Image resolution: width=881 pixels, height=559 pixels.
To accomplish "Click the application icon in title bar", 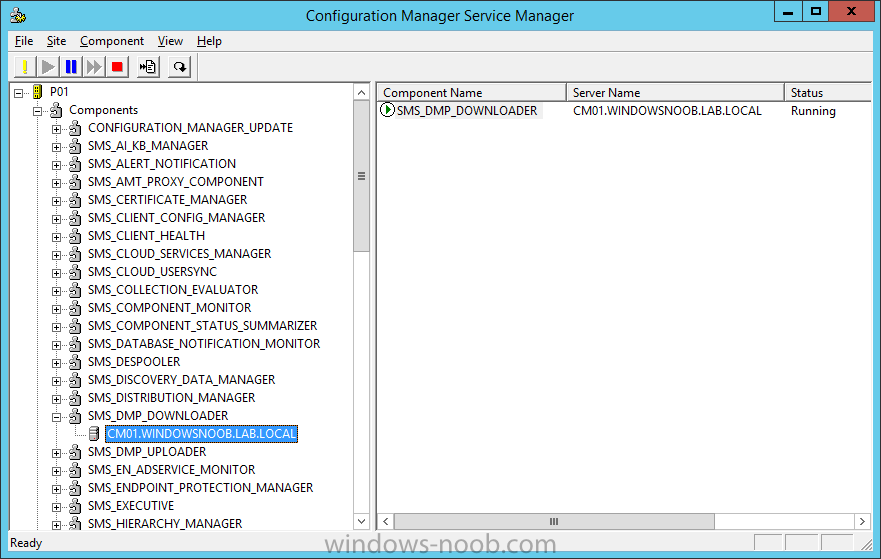I will (18, 15).
